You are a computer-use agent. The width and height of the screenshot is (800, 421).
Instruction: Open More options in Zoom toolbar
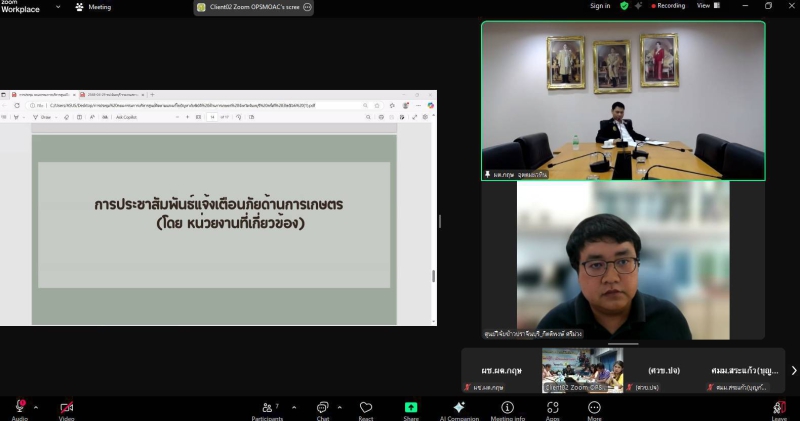pos(594,409)
